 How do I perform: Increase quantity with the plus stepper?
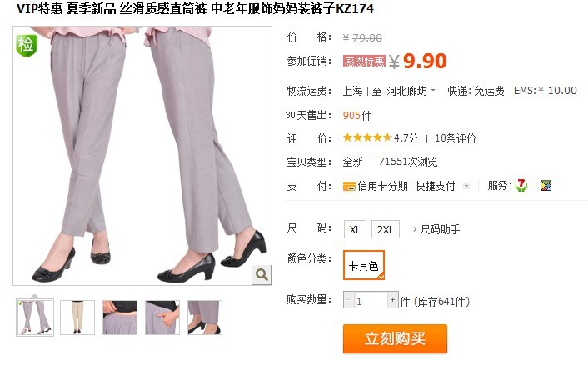point(392,300)
